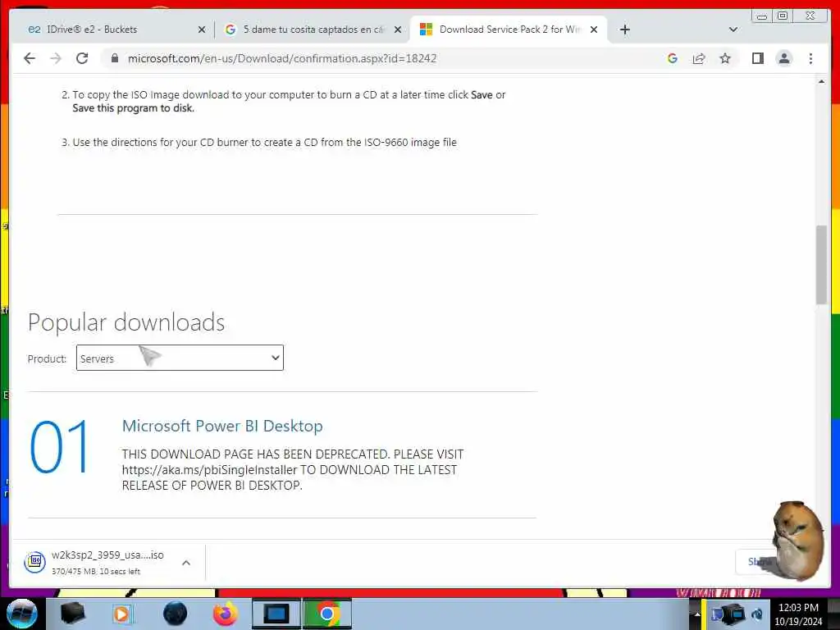Go back to the previous page
This screenshot has height=630, width=840.
click(30, 58)
